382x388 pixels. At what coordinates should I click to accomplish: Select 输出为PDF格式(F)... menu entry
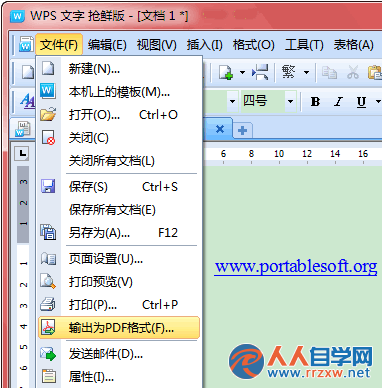pyautogui.click(x=119, y=328)
